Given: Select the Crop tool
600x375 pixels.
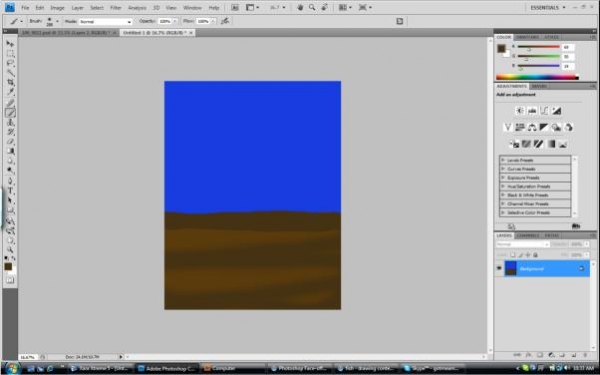Looking at the screenshot, I should click(x=10, y=83).
